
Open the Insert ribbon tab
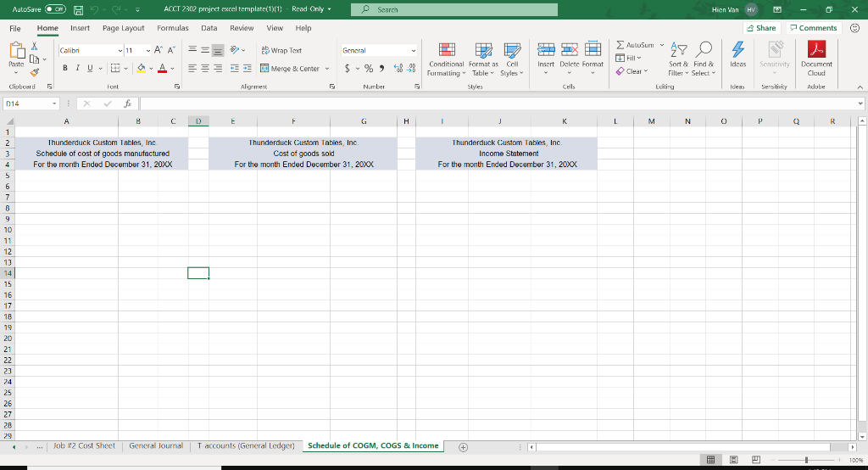tap(80, 28)
